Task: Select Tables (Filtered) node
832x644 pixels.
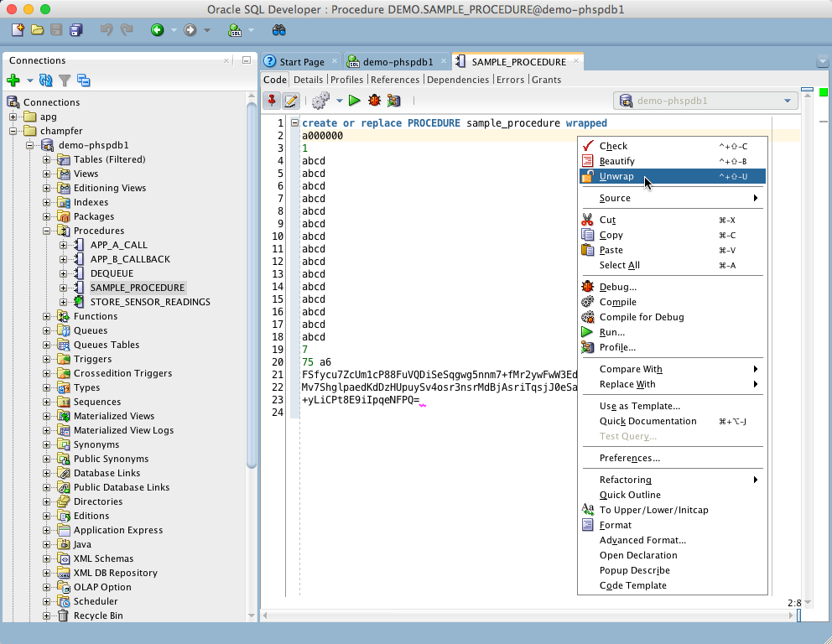Action: click(109, 159)
